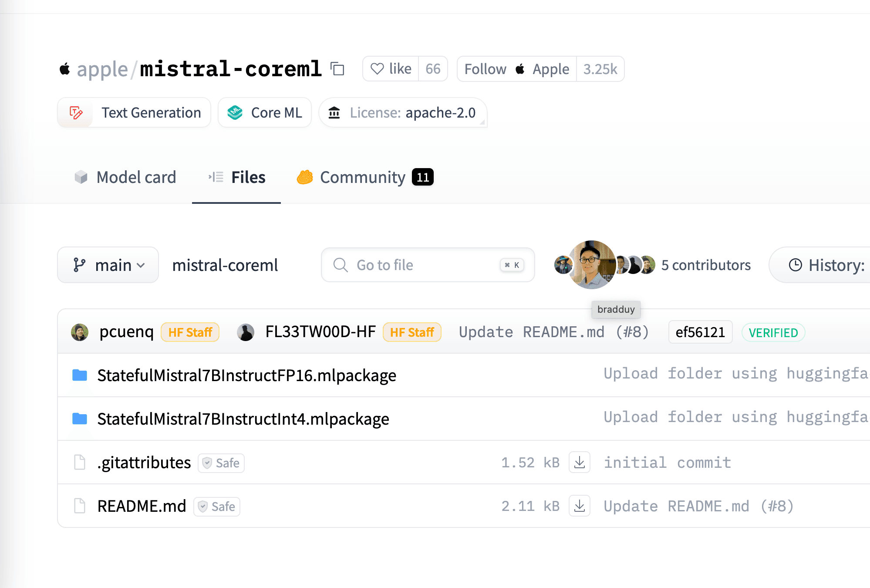Click FL33TW00D-HF's avatar image
Screen dimensions: 870x588
(246, 332)
